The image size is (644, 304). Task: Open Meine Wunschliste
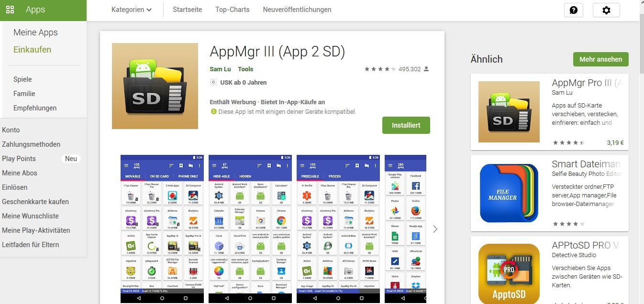tap(30, 216)
